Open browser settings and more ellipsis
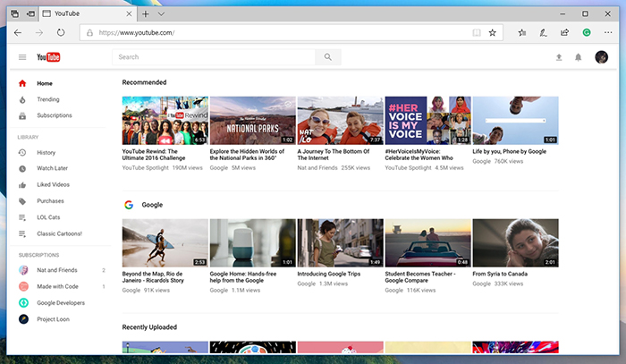The image size is (626, 364). (x=608, y=33)
